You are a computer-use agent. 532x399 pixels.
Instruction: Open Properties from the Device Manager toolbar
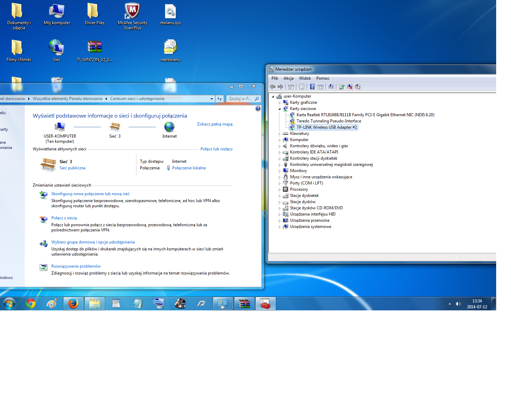click(301, 87)
